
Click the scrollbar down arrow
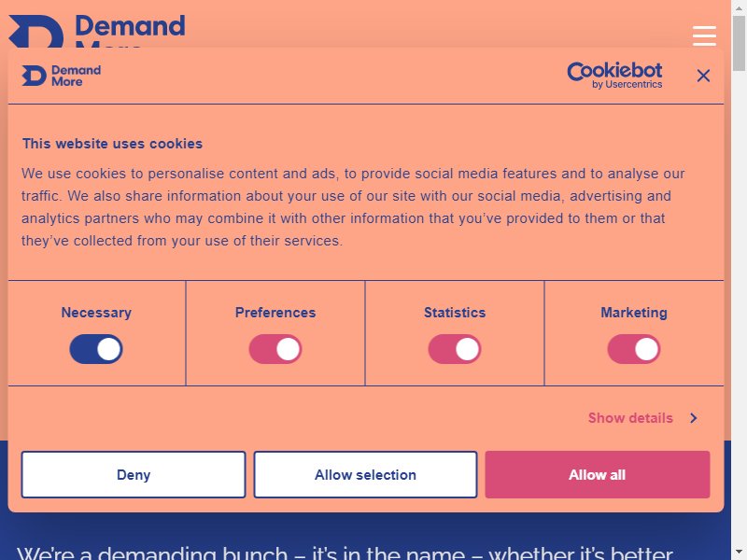pyautogui.click(x=739, y=553)
